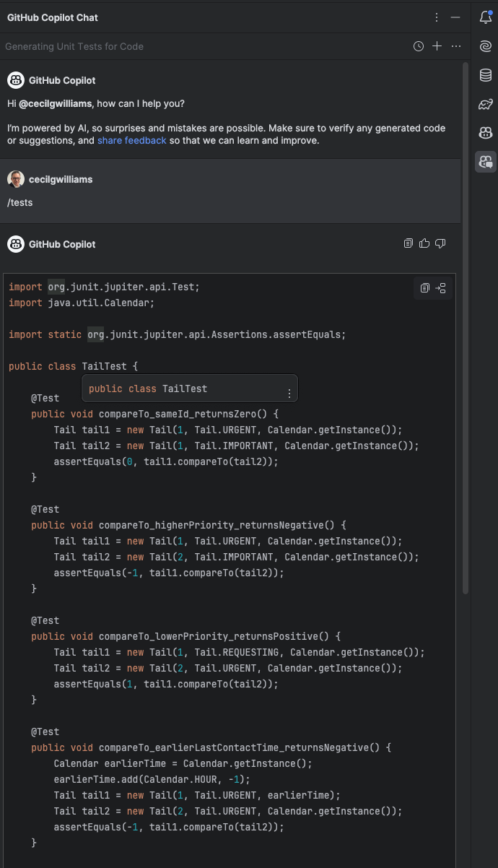Click Copilot avatar beside the greeting message
Screen dimensions: 498x868
coord(16,80)
